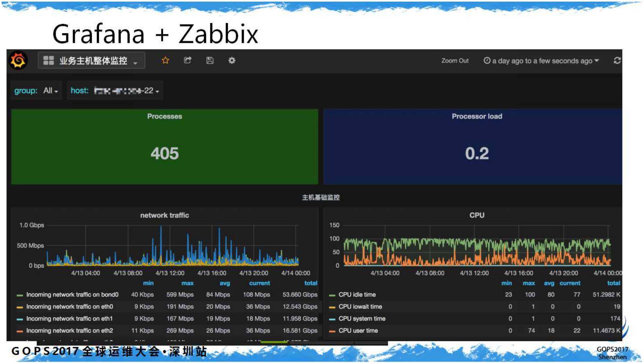Click eth2 max value 269 Mbps
The image size is (644, 363).
(x=180, y=331)
